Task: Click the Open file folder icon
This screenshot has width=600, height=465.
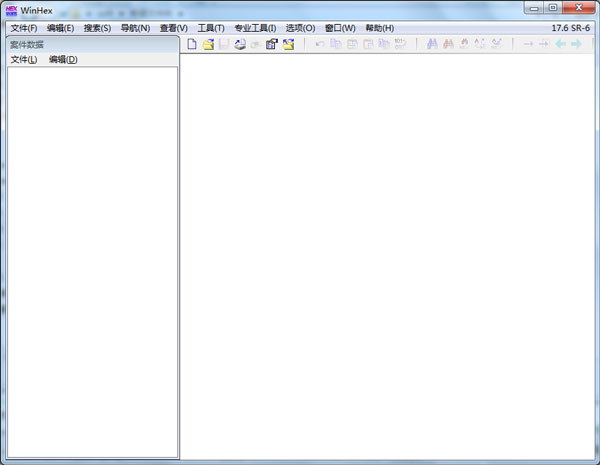Action: coord(208,44)
